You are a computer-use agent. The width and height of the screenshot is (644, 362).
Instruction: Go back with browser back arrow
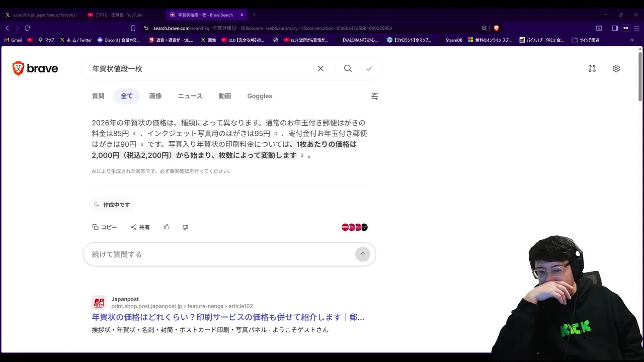[x=7, y=28]
